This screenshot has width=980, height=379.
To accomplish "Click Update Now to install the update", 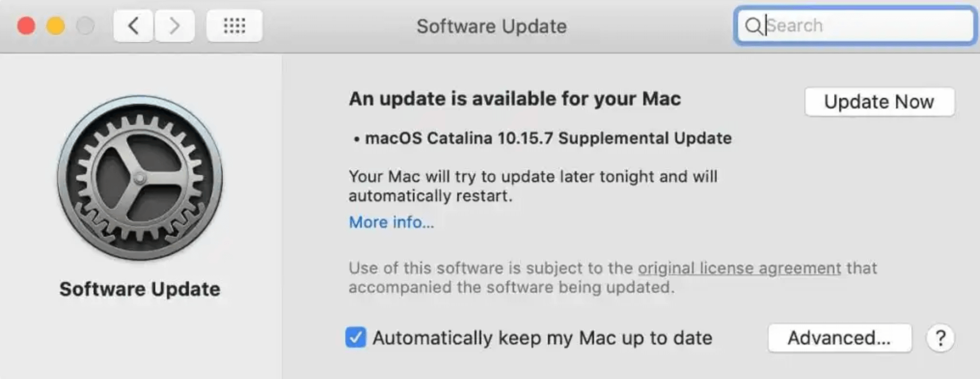I will click(879, 102).
